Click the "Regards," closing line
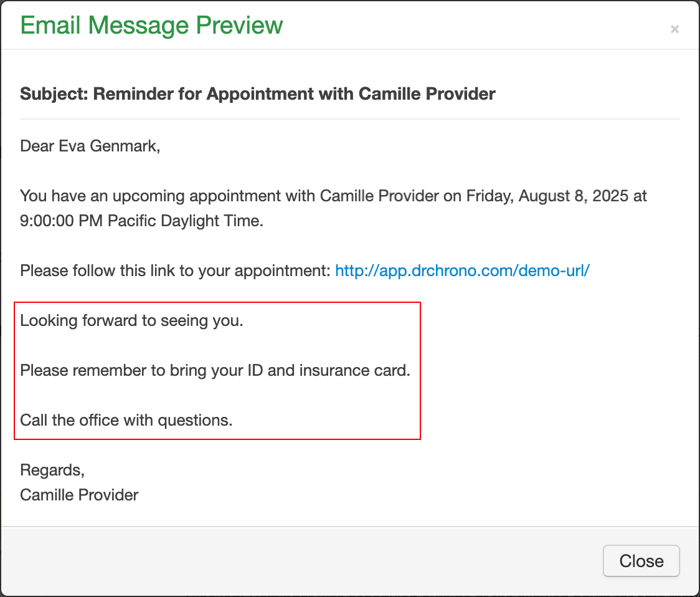 coord(52,470)
